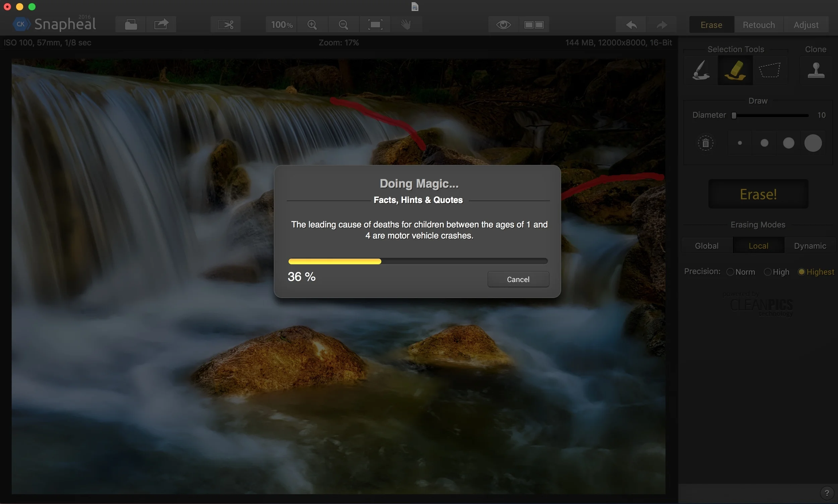Select Norm precision radio button
This screenshot has height=504, width=838.
click(x=730, y=272)
